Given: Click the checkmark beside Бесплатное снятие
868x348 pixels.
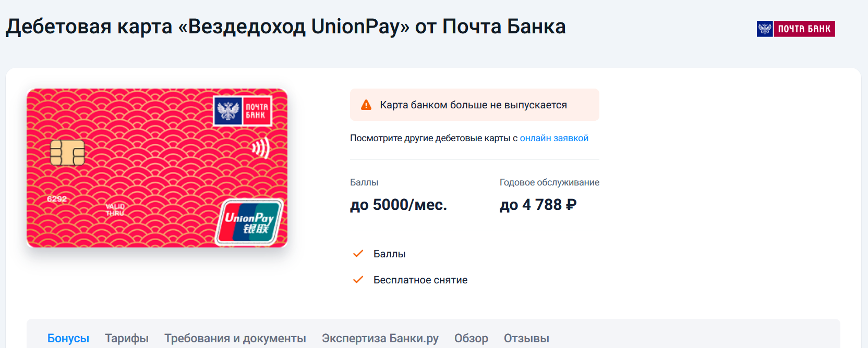Looking at the screenshot, I should tap(358, 280).
